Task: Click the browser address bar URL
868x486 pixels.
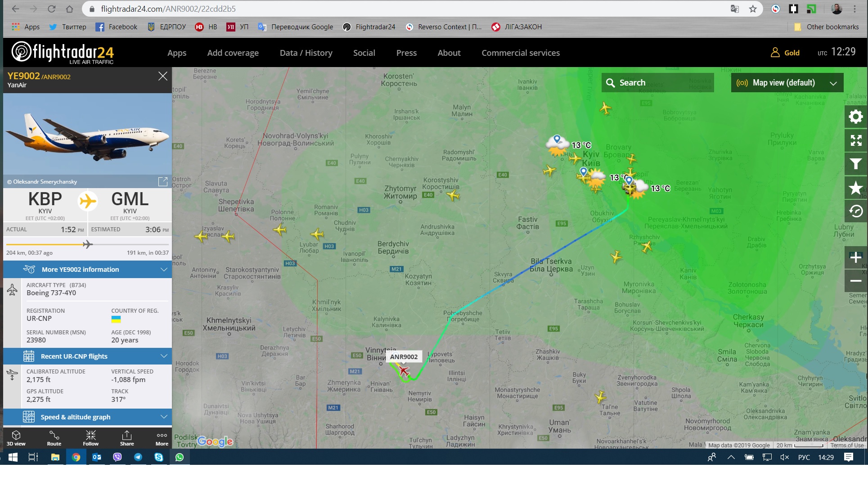Action: 168,9
